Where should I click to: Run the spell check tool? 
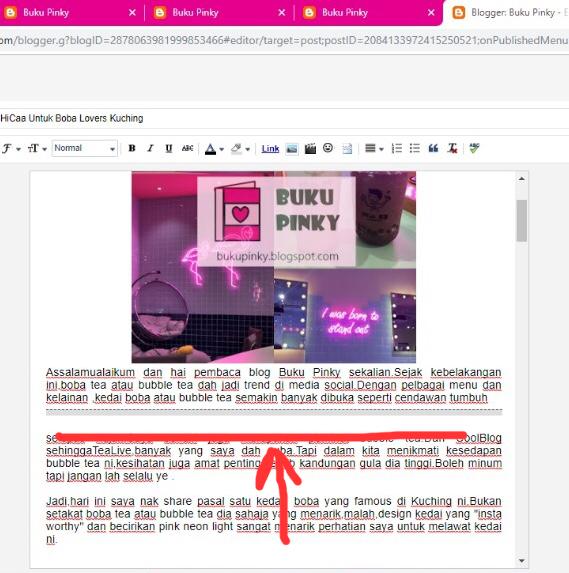coord(474,148)
